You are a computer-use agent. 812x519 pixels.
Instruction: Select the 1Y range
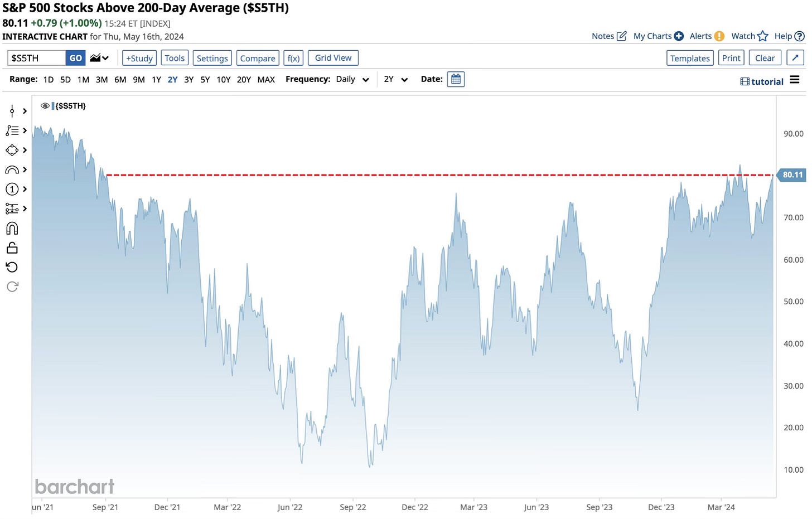tap(156, 80)
